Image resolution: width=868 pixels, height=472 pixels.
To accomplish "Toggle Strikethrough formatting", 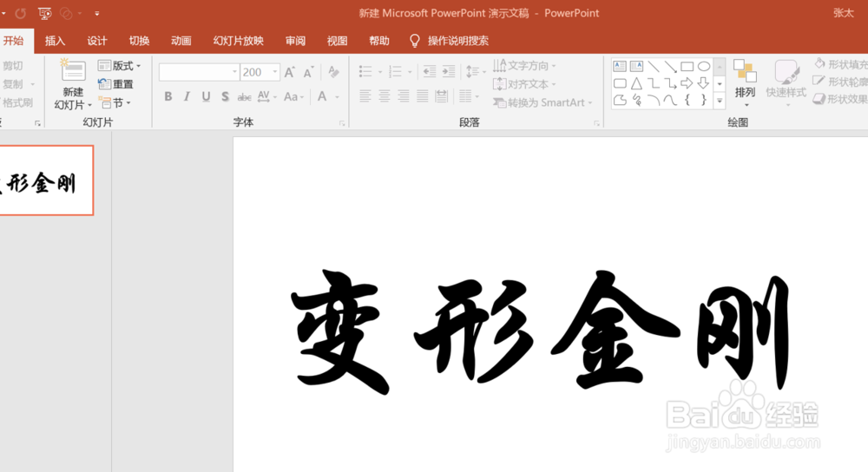I will tap(244, 97).
